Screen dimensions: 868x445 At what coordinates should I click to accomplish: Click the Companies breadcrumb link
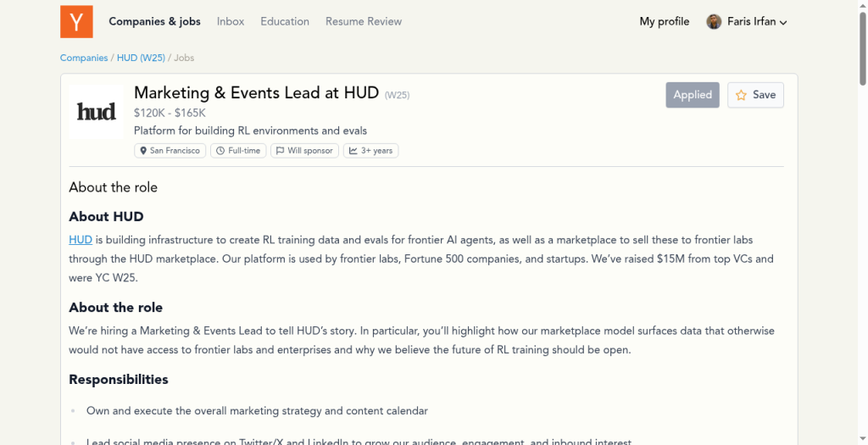tap(84, 58)
